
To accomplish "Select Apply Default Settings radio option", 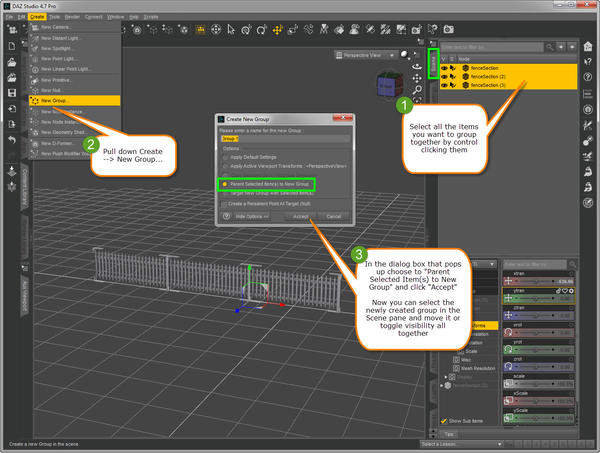I will pos(225,157).
